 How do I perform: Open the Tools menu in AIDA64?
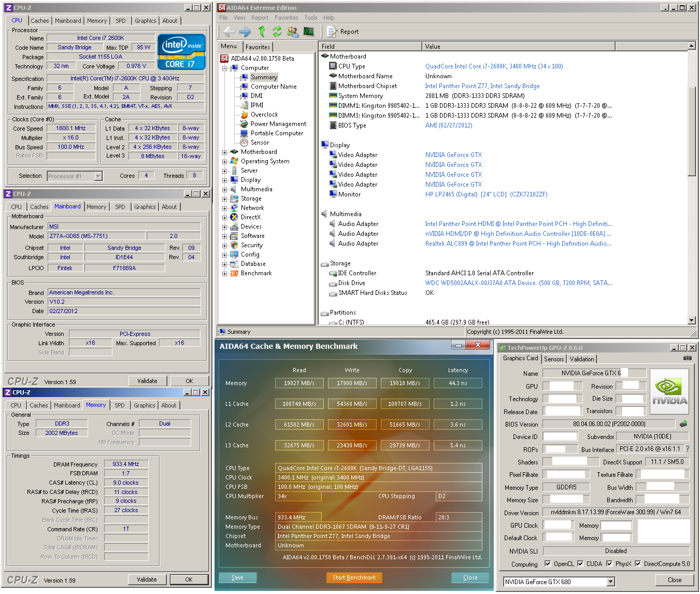pos(310,18)
